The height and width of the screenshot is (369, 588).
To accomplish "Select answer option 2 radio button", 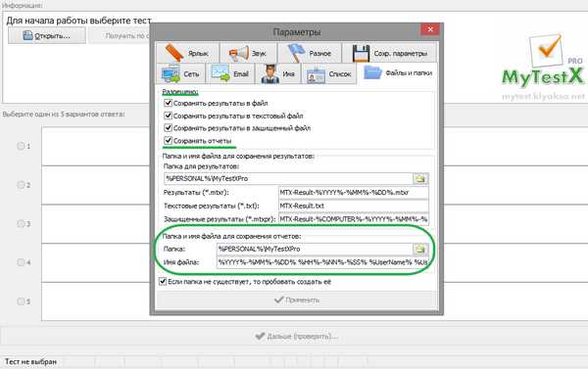I will point(21,185).
